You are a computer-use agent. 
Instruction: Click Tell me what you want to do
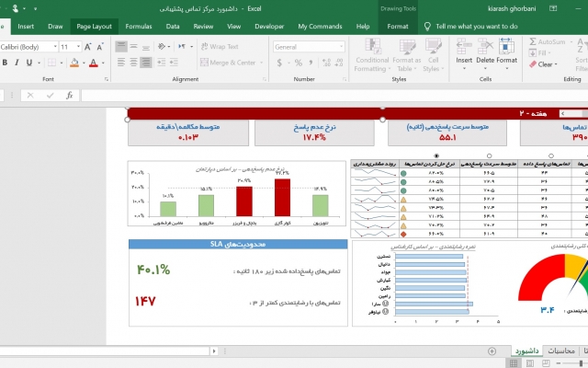pyautogui.click(x=477, y=27)
